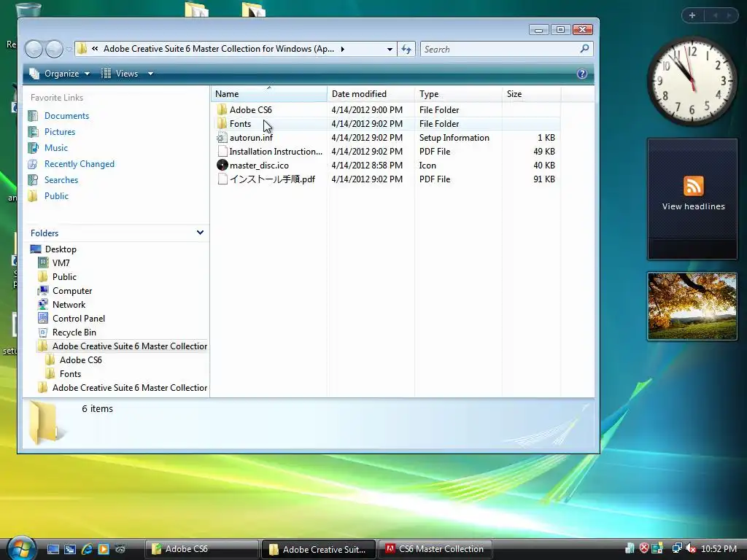
Task: Switch to Adobe Creative Suit... taskbar button
Action: [319, 549]
